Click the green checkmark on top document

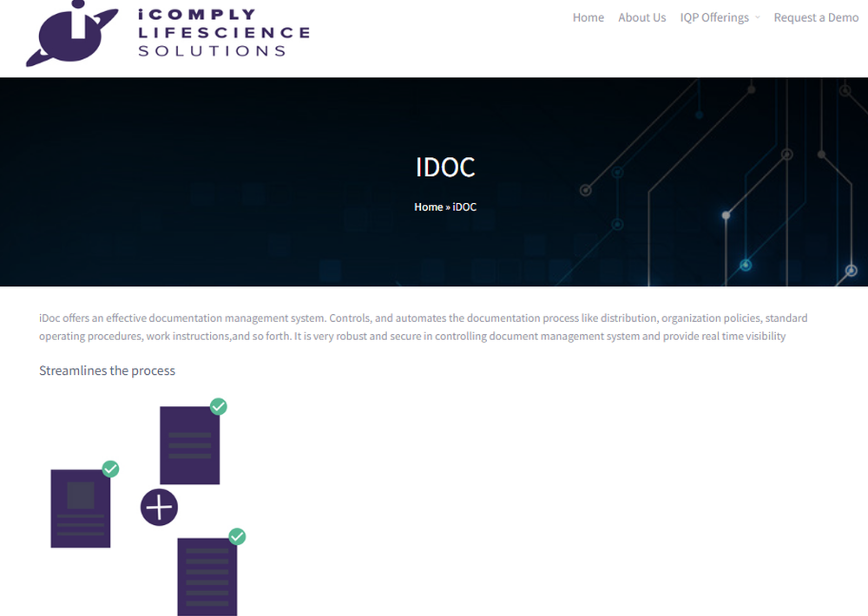point(219,406)
